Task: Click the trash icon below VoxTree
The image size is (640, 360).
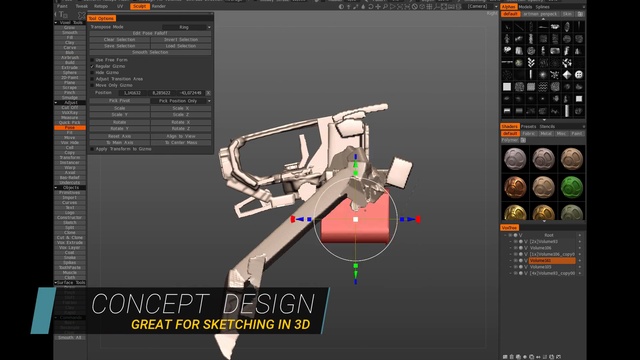Action: pos(512,357)
